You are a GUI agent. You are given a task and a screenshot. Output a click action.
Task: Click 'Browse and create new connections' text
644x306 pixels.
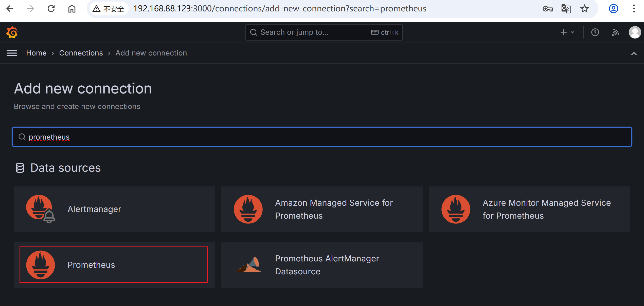point(77,106)
